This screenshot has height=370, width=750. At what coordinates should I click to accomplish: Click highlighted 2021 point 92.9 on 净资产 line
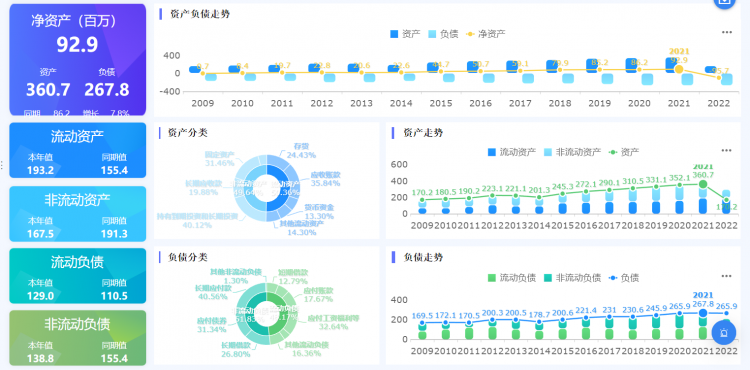tap(679, 69)
